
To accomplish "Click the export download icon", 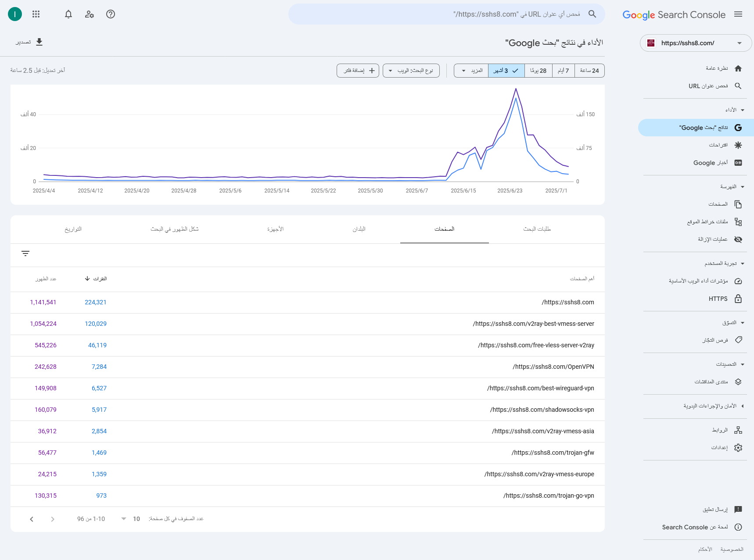I will pyautogui.click(x=39, y=42).
